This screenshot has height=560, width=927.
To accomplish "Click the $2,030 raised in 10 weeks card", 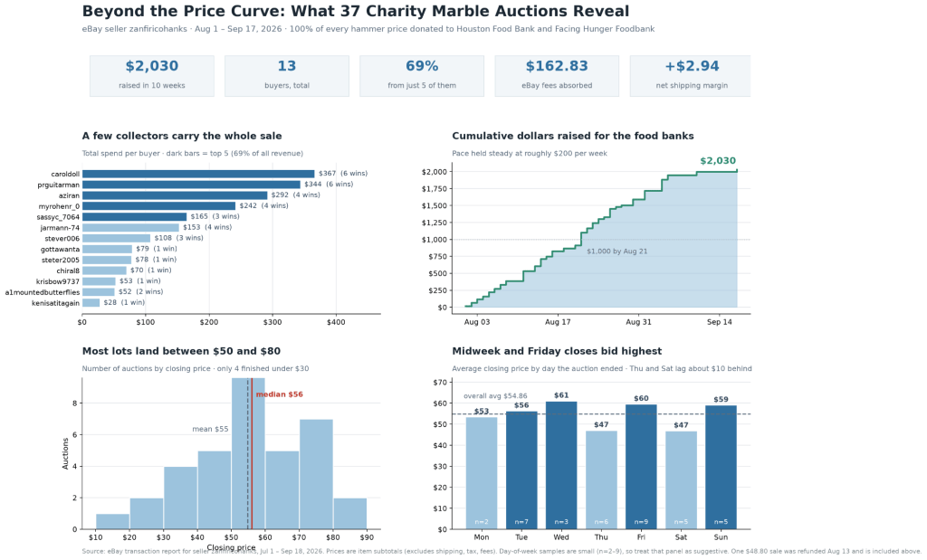I will (152, 76).
